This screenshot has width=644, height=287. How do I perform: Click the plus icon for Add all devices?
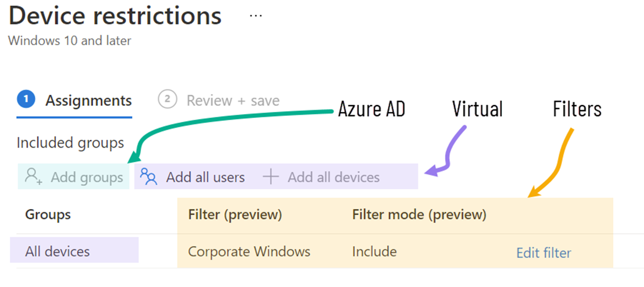coord(270,177)
